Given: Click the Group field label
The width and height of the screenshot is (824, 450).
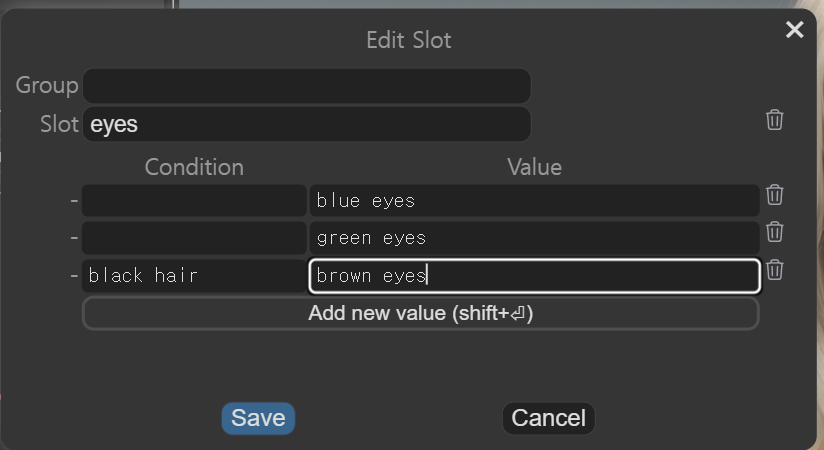Looking at the screenshot, I should [47, 86].
